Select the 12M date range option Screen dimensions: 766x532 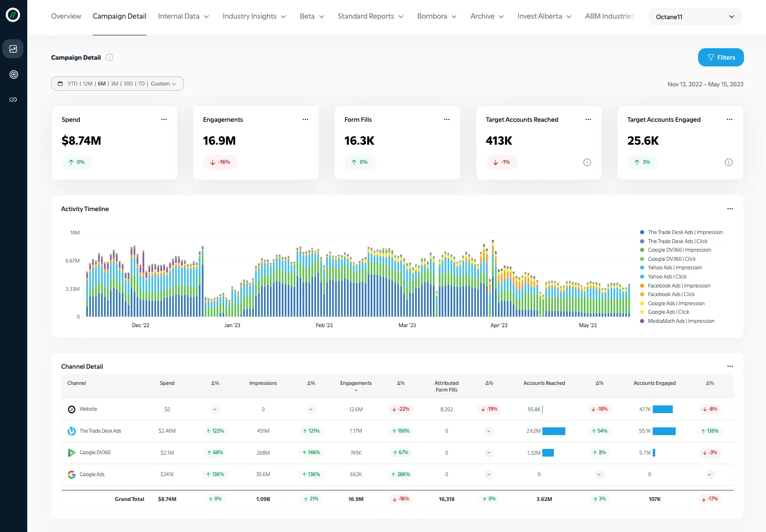click(87, 84)
